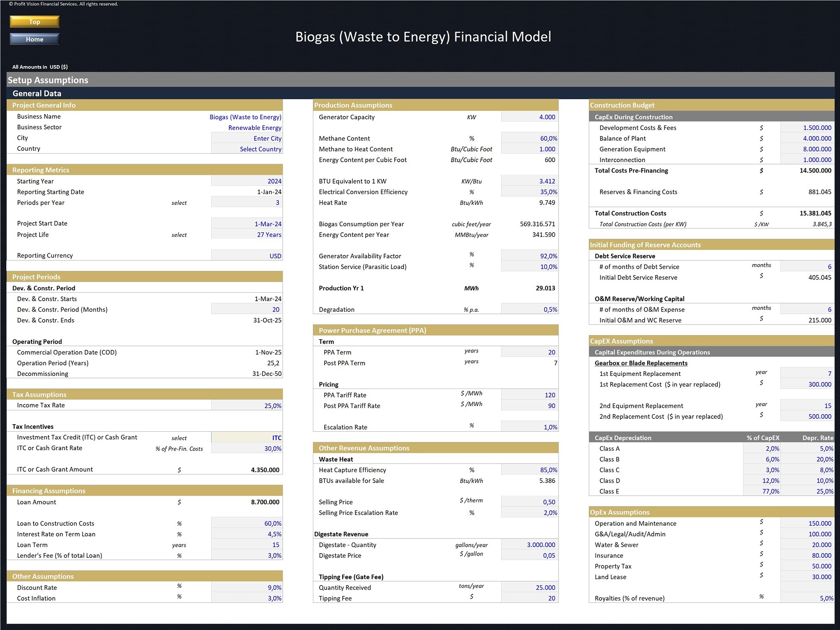The image size is (840, 630).
Task: Edit Dev. & Constr. Period months value
Action: click(247, 310)
